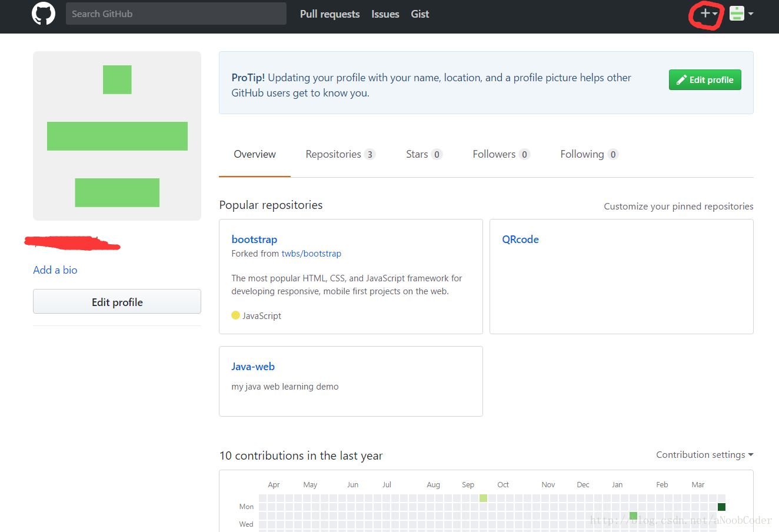779x532 pixels.
Task: Click the Popular repositories heading
Action: pos(271,205)
